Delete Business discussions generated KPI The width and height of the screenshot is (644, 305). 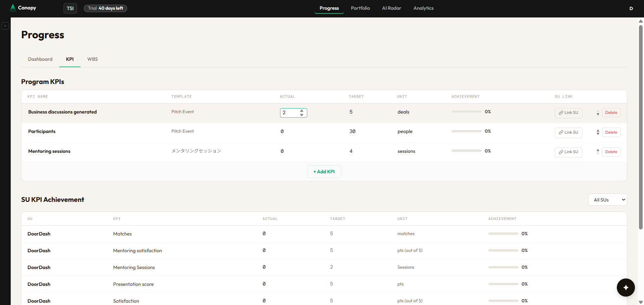(x=611, y=113)
